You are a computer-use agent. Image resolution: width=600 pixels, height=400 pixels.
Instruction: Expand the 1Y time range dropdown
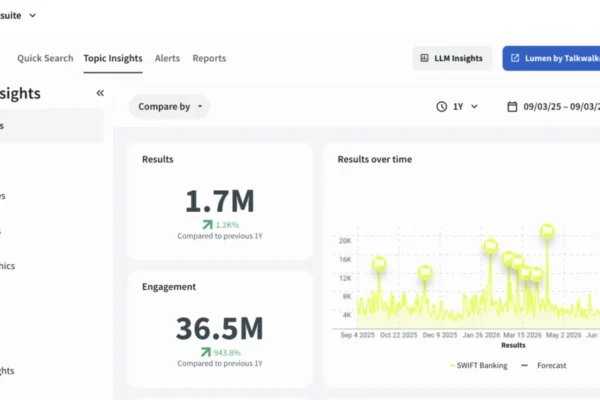pyautogui.click(x=457, y=106)
